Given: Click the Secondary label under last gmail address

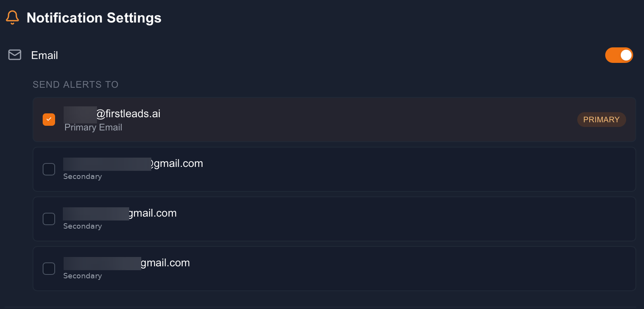Looking at the screenshot, I should coord(83,276).
